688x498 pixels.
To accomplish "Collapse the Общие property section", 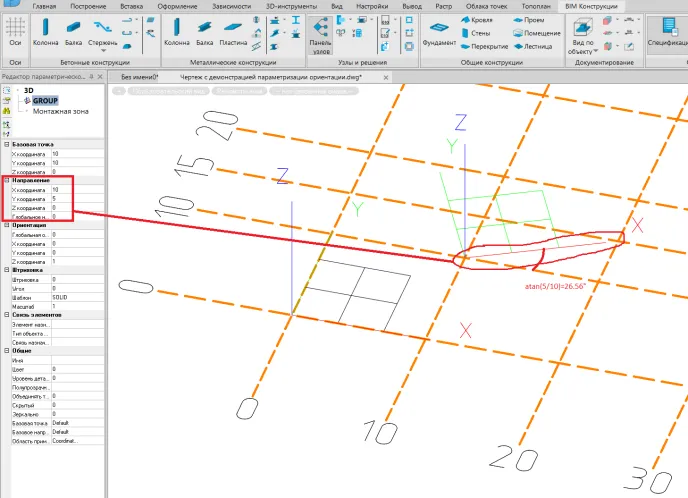I will [x=5, y=350].
